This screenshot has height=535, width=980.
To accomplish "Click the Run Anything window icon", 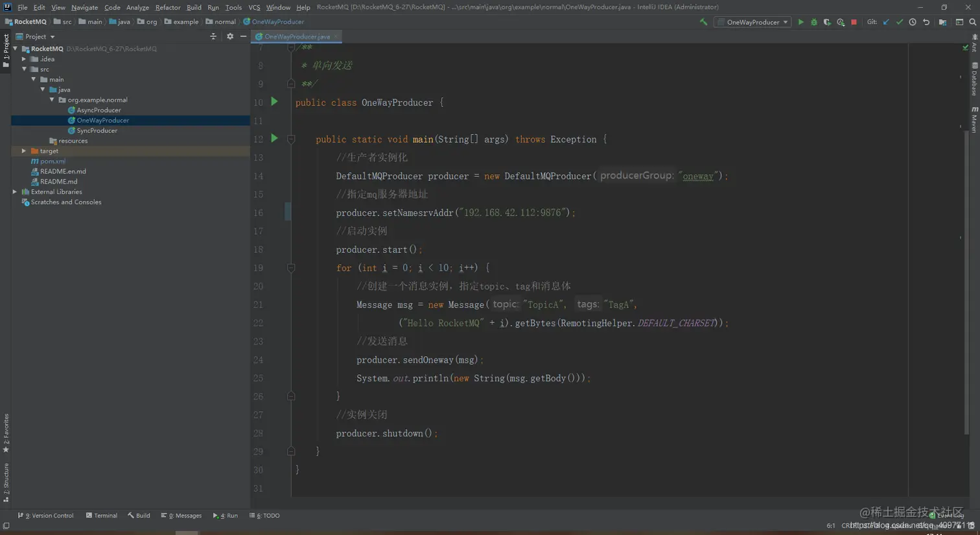I will click(x=959, y=22).
